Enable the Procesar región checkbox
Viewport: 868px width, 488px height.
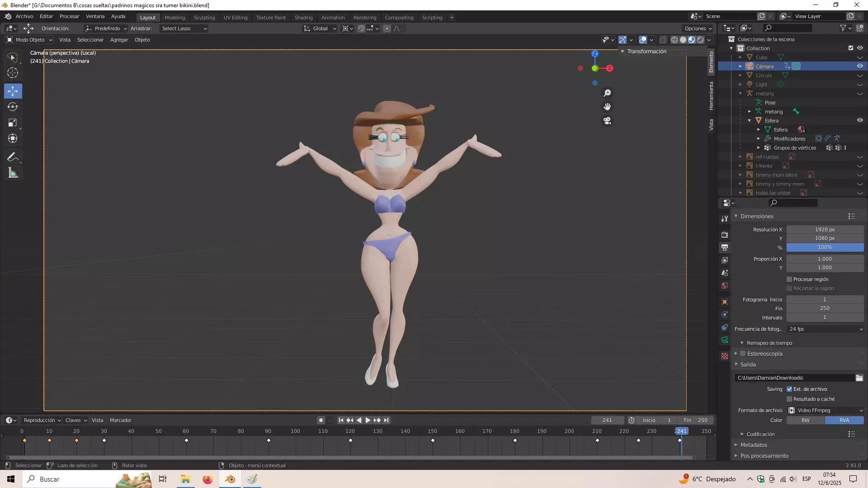coord(789,279)
